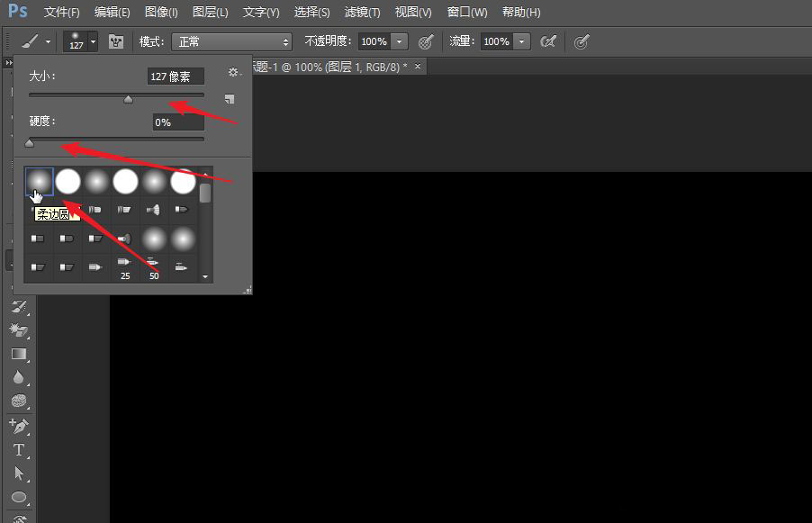Click the preset list scroll-down arrow
This screenshot has height=523, width=812.
(x=205, y=276)
